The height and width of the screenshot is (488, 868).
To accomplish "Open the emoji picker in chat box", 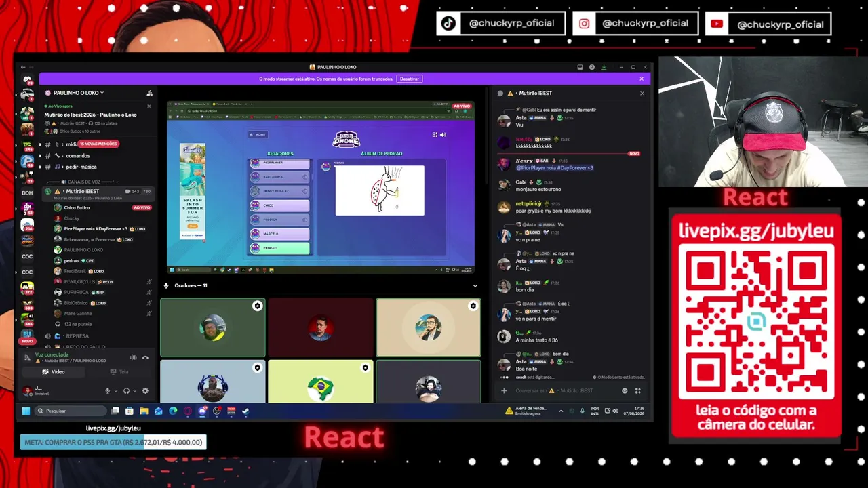I will tap(625, 390).
